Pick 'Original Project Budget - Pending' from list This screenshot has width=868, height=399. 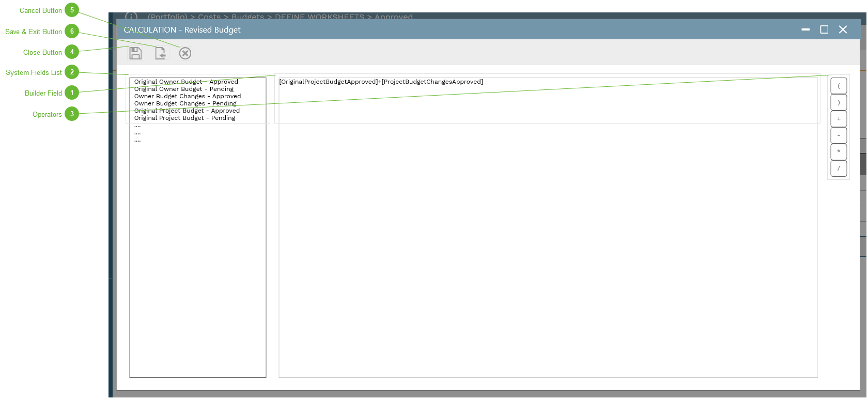point(184,118)
